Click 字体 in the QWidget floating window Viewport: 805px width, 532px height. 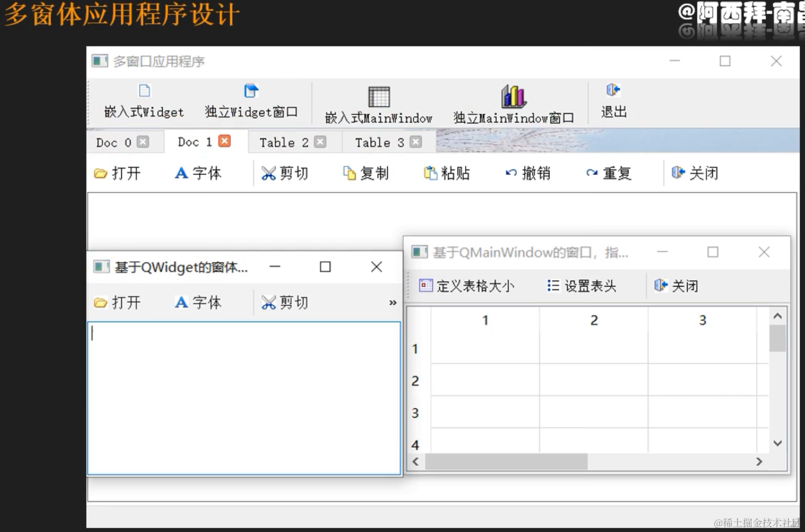pos(198,302)
